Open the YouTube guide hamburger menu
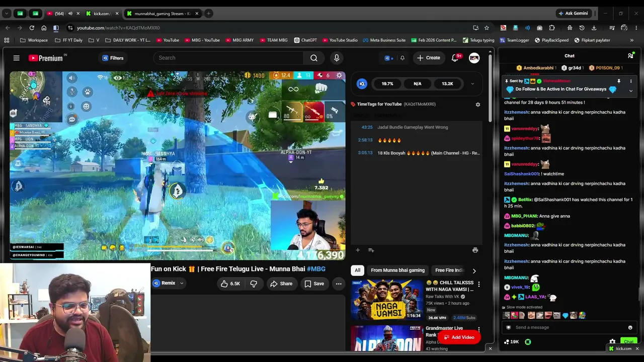Screen dimensions: 644x362 [x=17, y=58]
